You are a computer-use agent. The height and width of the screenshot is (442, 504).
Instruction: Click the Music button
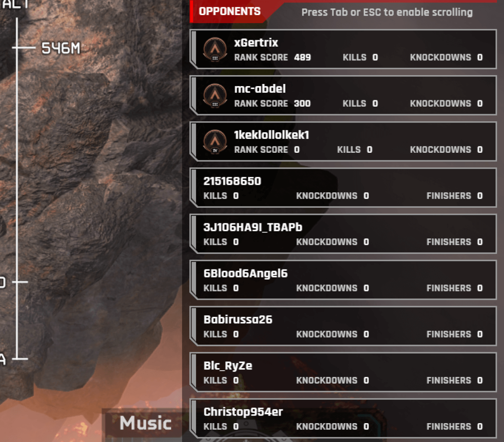[x=145, y=423]
